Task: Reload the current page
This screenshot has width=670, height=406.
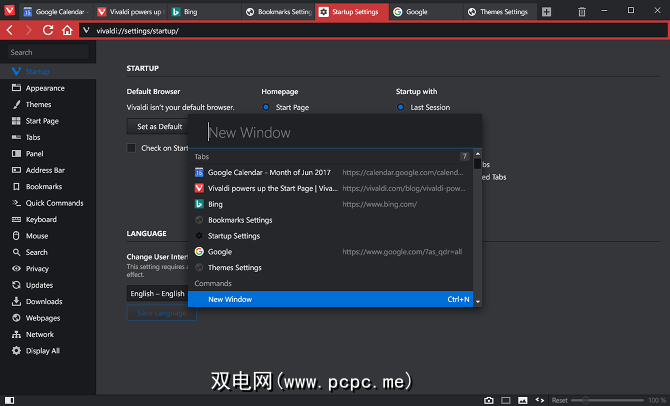Action: (48, 30)
